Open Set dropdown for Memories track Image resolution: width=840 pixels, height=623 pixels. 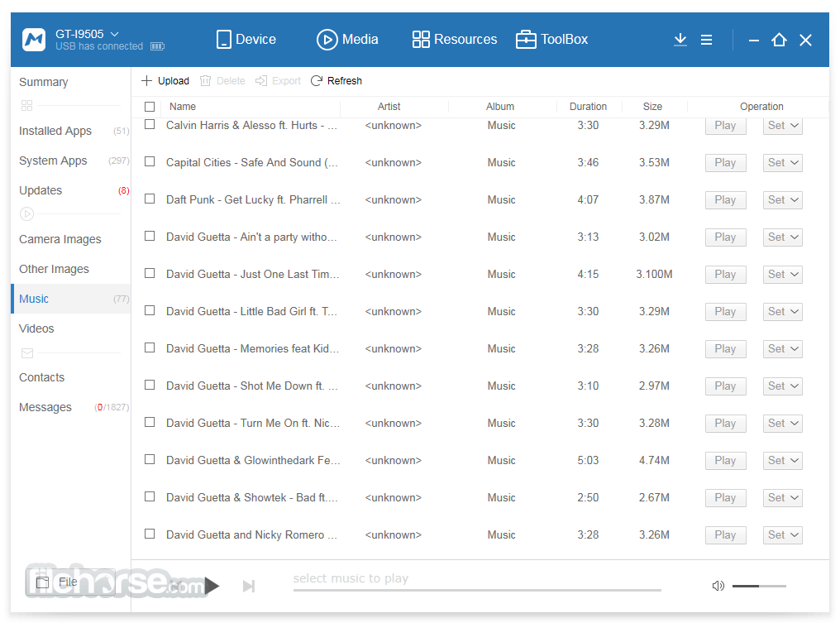coord(783,349)
